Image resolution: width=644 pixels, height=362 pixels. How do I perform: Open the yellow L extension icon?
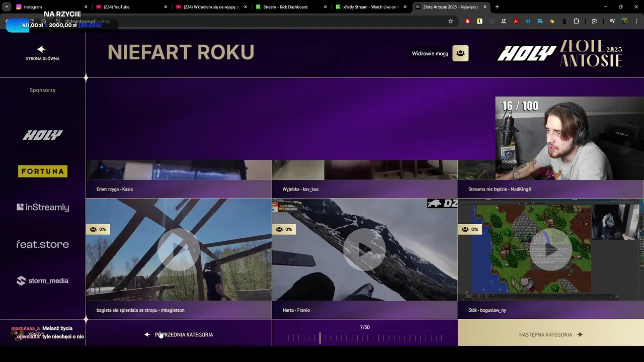(479, 21)
